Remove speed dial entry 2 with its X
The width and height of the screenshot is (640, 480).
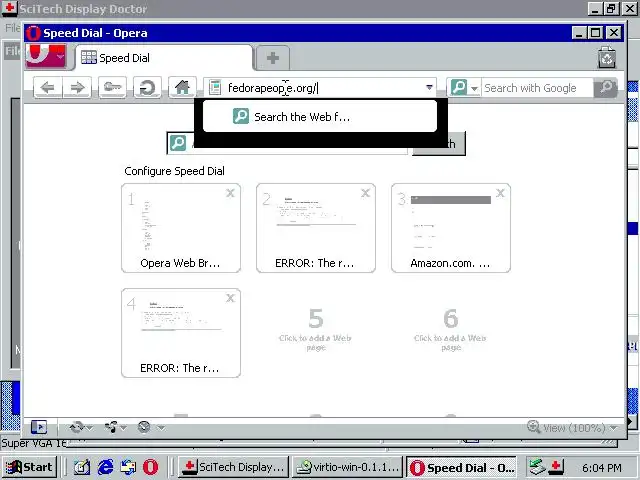point(365,193)
